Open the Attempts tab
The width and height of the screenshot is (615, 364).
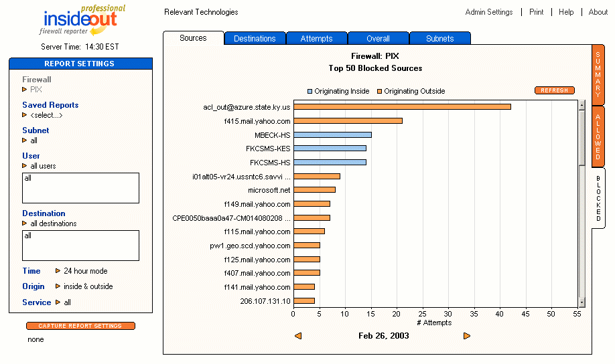point(316,39)
